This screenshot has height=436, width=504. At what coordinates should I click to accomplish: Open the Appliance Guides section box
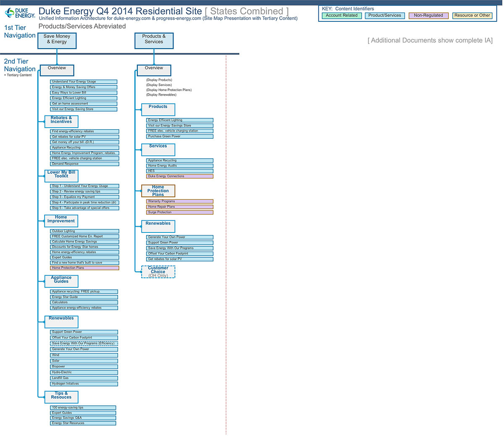(61, 281)
